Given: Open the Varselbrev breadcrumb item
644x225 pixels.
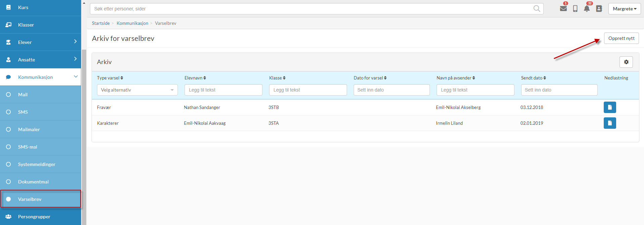Looking at the screenshot, I should pos(165,23).
